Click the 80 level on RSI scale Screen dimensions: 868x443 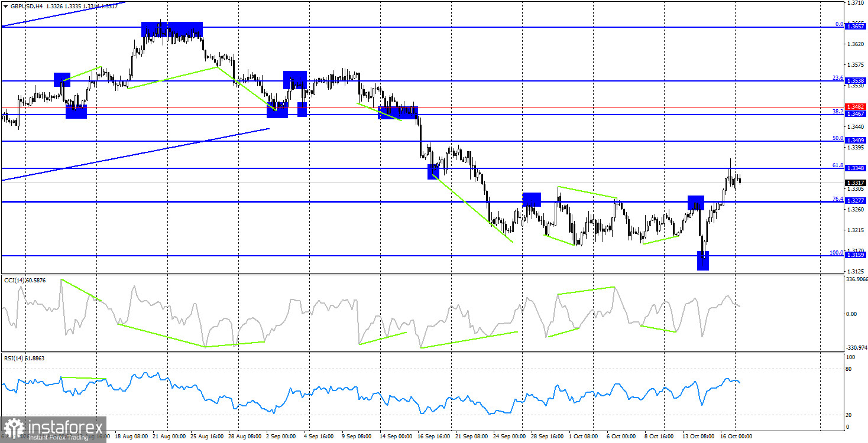tap(850, 369)
